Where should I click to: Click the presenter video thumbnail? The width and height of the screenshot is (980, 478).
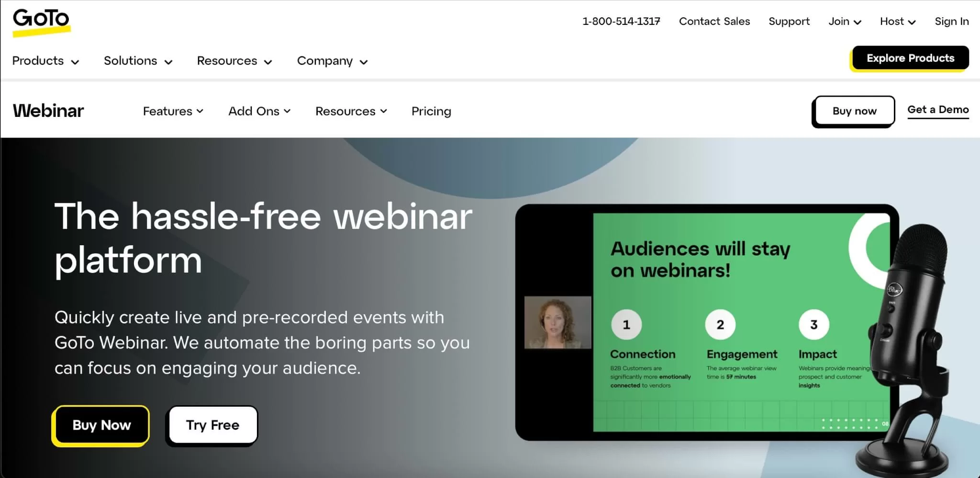pos(557,322)
